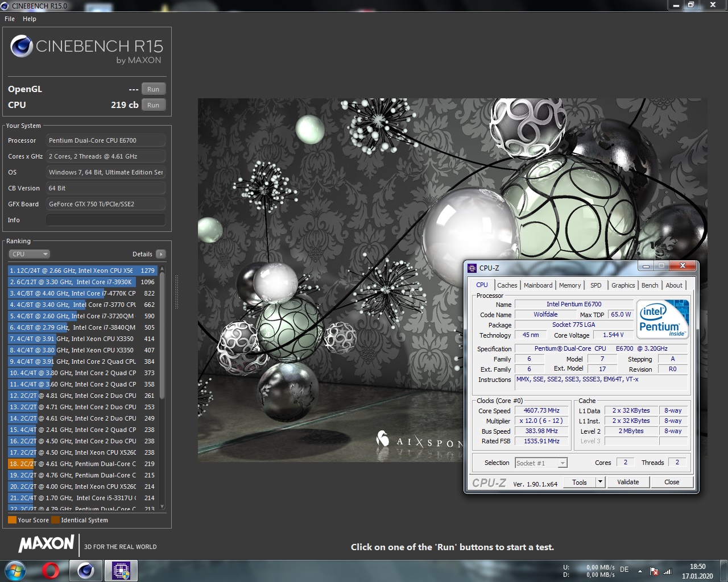Click the DE language indicator in tray

624,569
